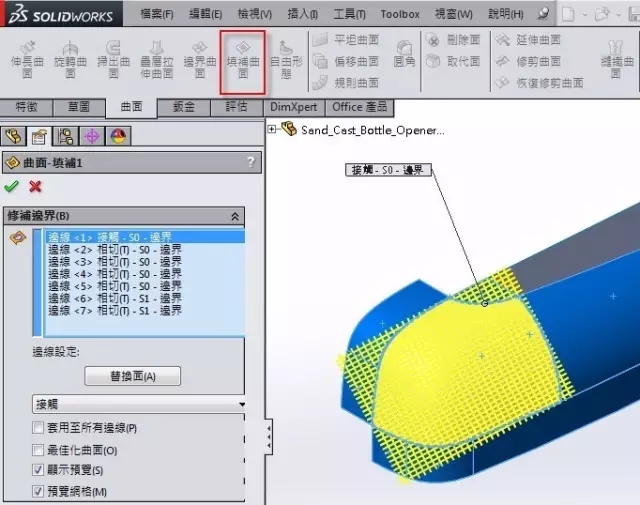The width and height of the screenshot is (640, 505).
Task: Open the DimXpertManager crosshair tab icon
Action: pyautogui.click(x=92, y=136)
